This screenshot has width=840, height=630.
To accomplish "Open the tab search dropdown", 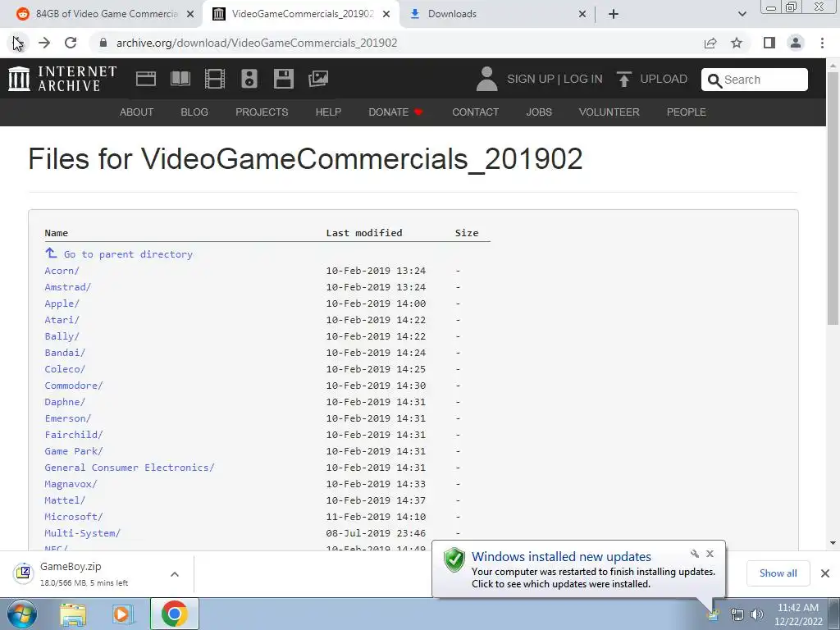I will [742, 14].
